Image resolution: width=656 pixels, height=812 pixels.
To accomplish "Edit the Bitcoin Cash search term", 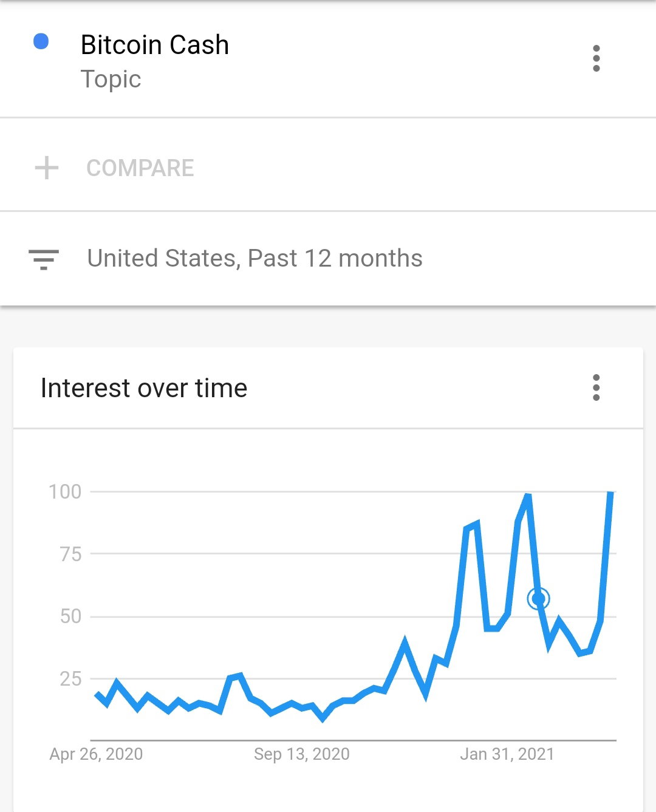I will pos(155,45).
